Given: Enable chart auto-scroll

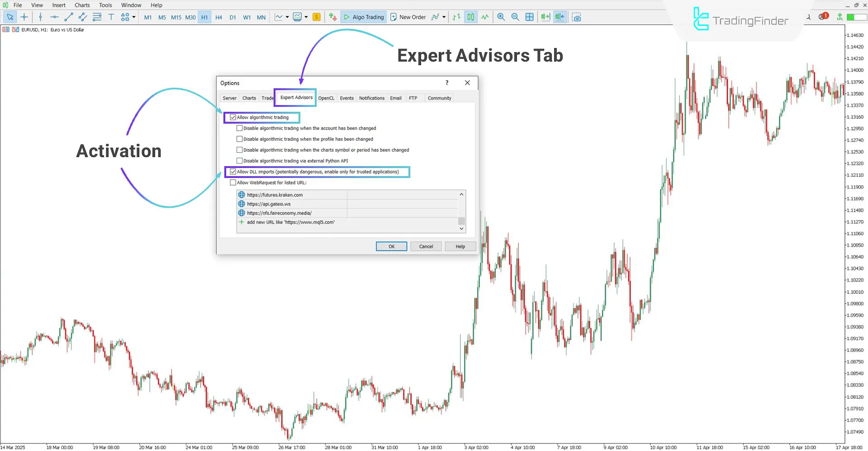Looking at the screenshot, I should 545,17.
